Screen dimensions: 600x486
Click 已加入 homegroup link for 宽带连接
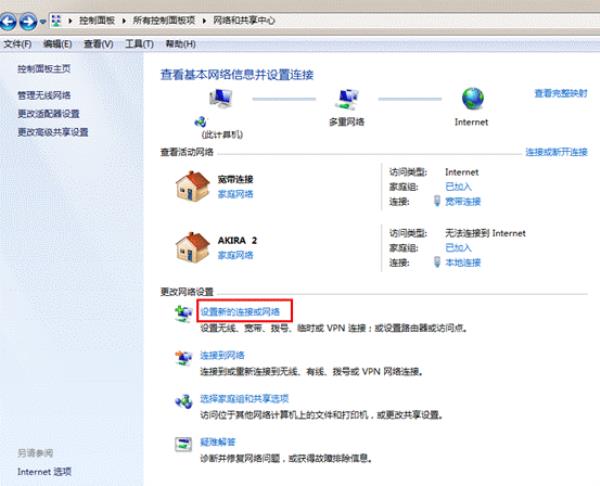coord(458,187)
